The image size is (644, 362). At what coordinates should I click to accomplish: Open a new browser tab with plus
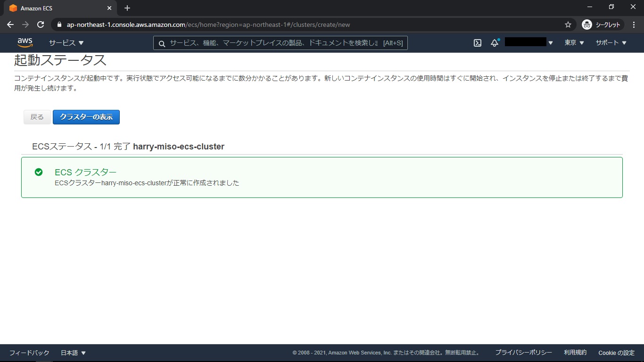coord(127,8)
